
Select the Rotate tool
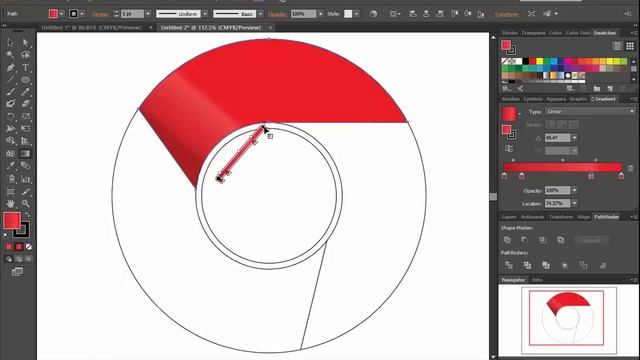(11, 117)
